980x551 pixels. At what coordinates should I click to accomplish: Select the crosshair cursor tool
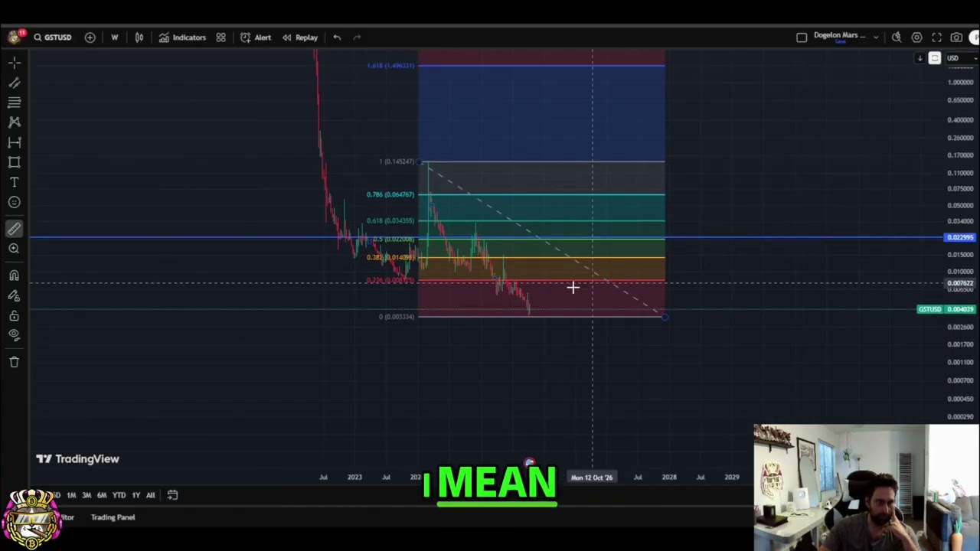pyautogui.click(x=14, y=63)
